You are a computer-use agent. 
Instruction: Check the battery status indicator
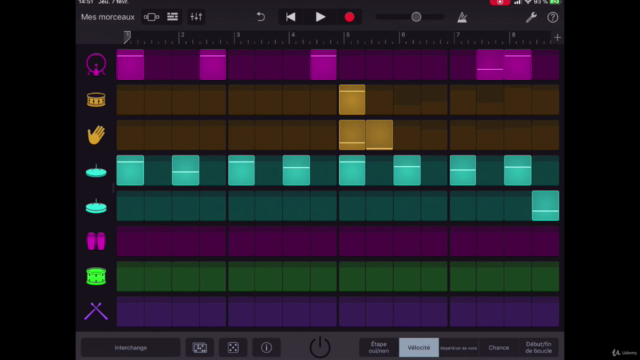(555, 2)
